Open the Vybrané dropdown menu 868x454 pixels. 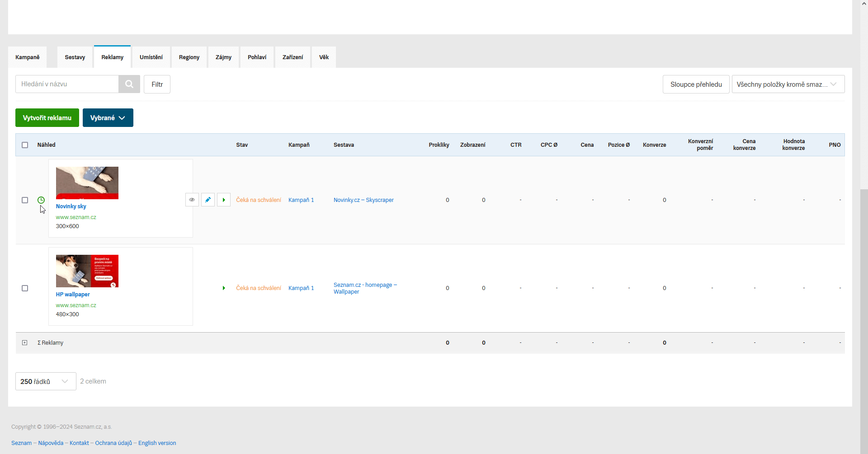pos(108,118)
